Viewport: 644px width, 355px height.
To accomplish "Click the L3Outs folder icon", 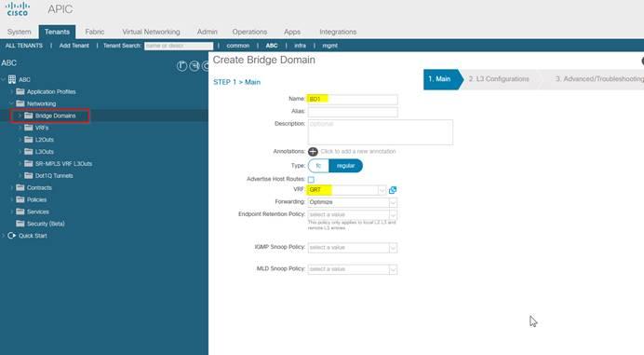I will pyautogui.click(x=28, y=151).
